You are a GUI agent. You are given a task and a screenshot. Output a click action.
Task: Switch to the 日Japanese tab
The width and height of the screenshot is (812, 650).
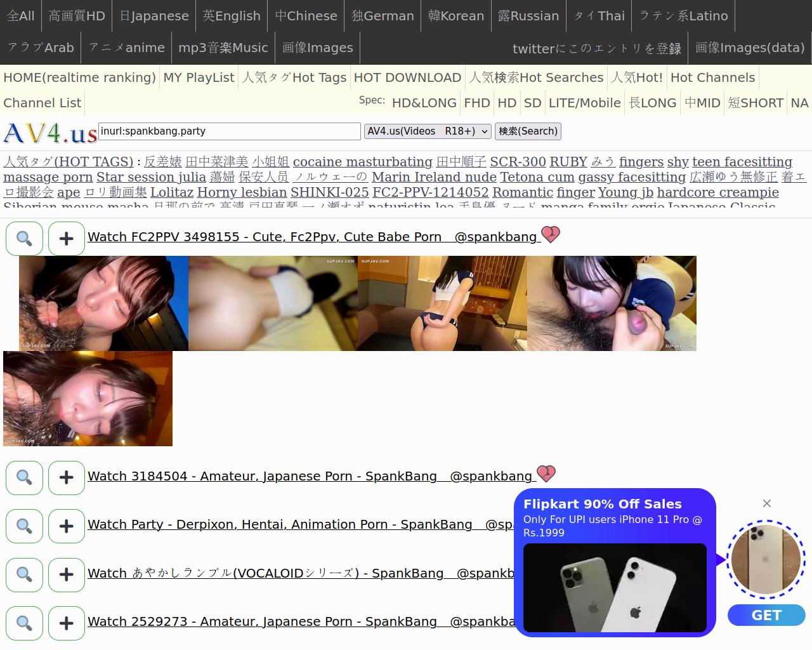pyautogui.click(x=154, y=16)
